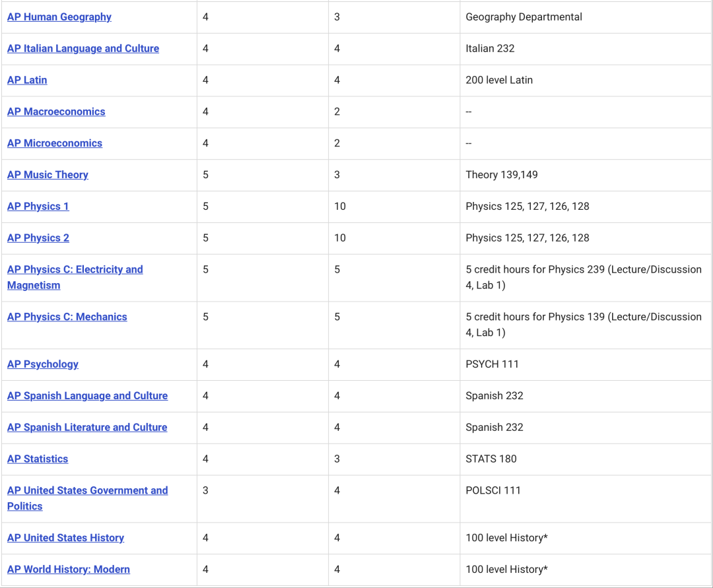
Task: Select the AP Macroeconomics link
Action: click(x=56, y=112)
